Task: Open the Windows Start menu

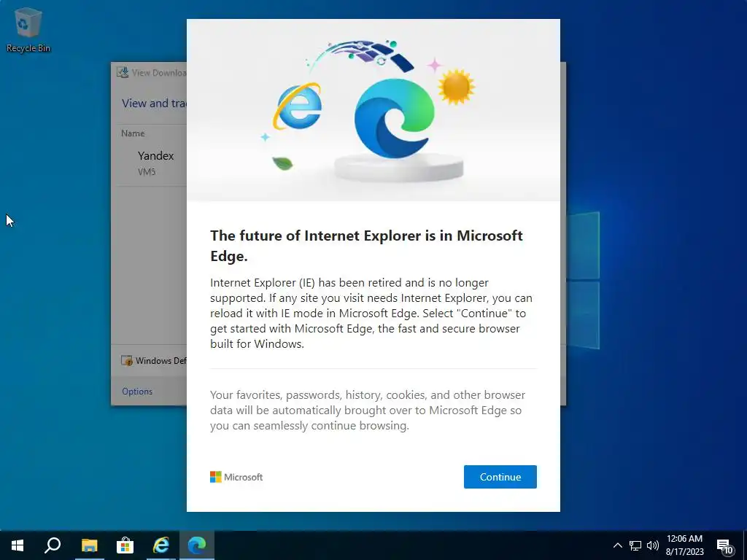Action: point(18,545)
